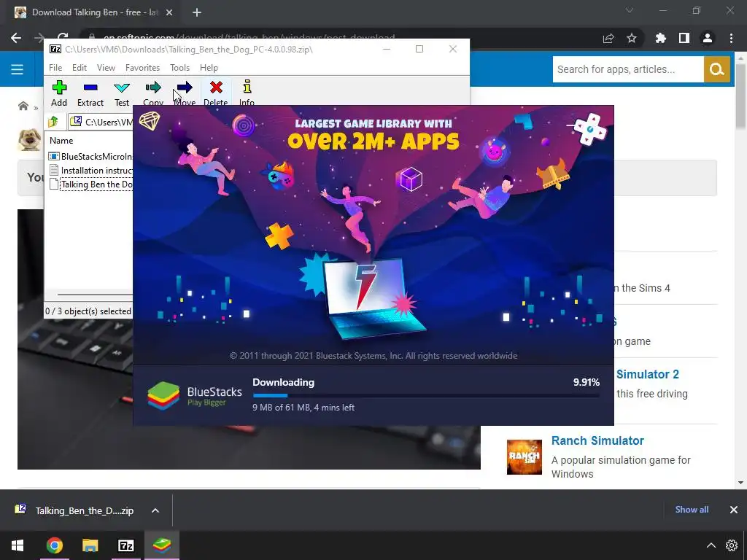Expand the download item options chevron
This screenshot has height=560, width=747.
155,510
